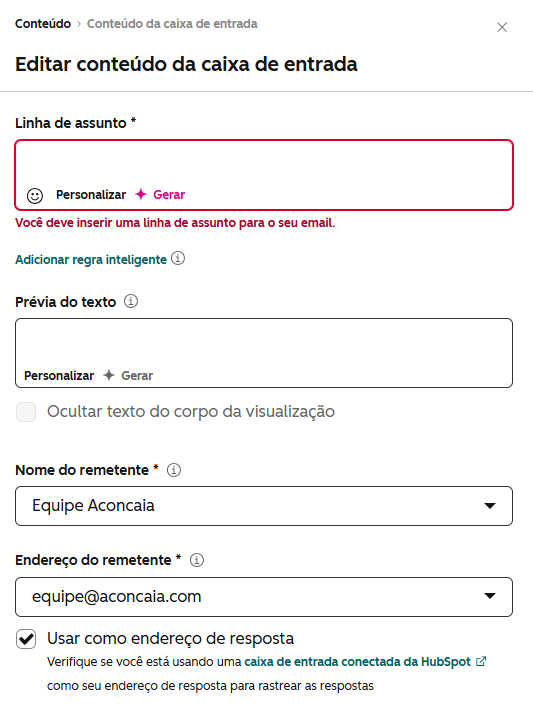Open the Endereço do remetente dropdown
The image size is (533, 714).
[x=264, y=597]
